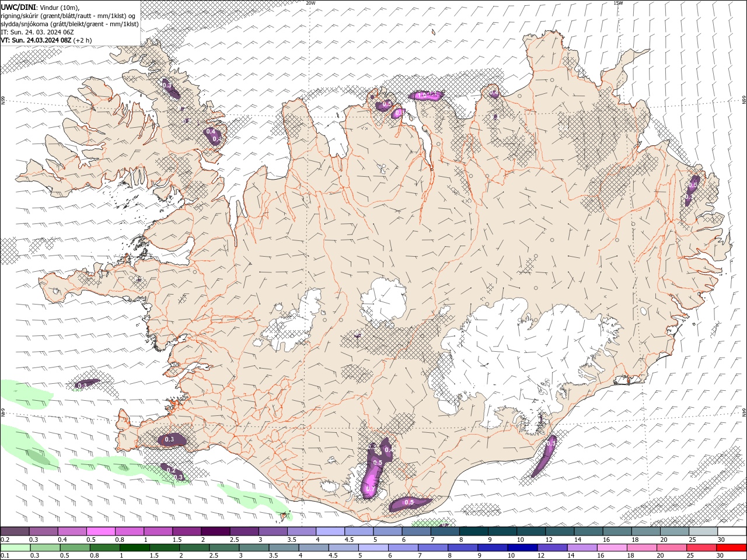Viewport: 747px width, 560px height.
Task: Pick the darkest purple snow swatch starting at 2
Action: 215,531
